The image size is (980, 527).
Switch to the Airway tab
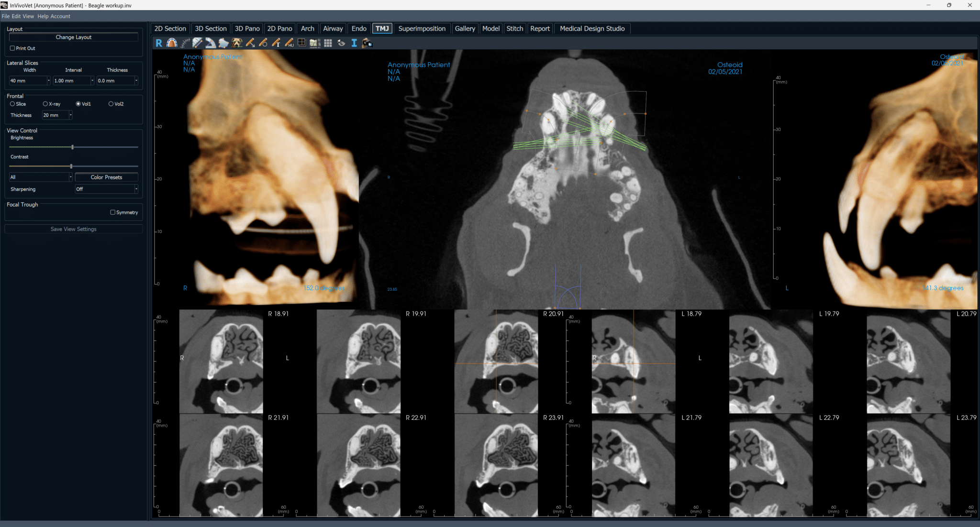coord(333,28)
